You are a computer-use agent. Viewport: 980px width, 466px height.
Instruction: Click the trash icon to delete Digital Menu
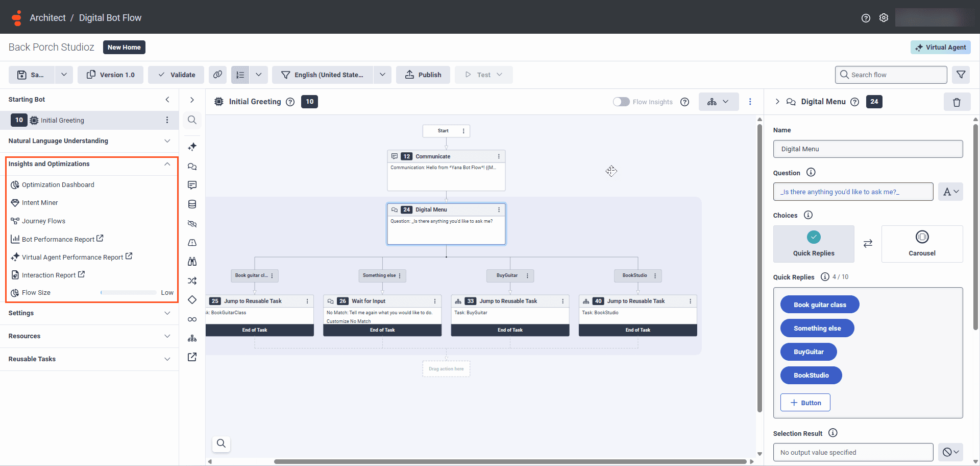[x=957, y=102]
